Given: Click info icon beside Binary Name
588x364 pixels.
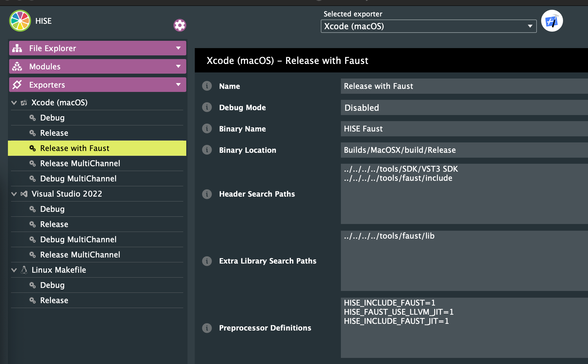Looking at the screenshot, I should tap(207, 129).
